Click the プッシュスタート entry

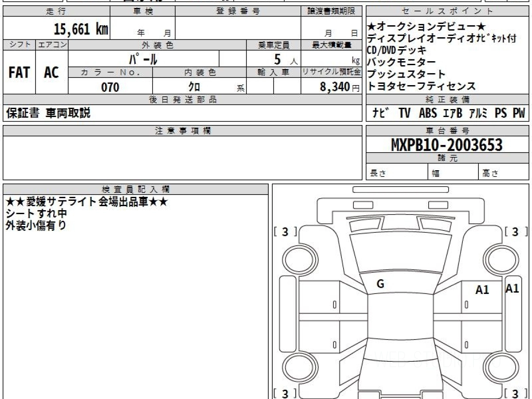[x=406, y=74]
